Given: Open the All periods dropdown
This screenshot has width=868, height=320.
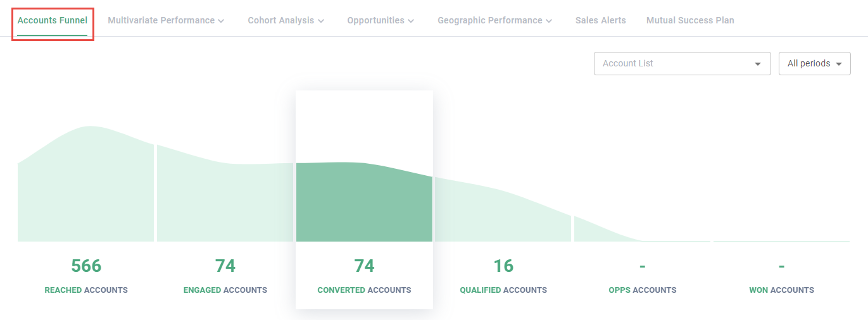Looking at the screenshot, I should [814, 64].
